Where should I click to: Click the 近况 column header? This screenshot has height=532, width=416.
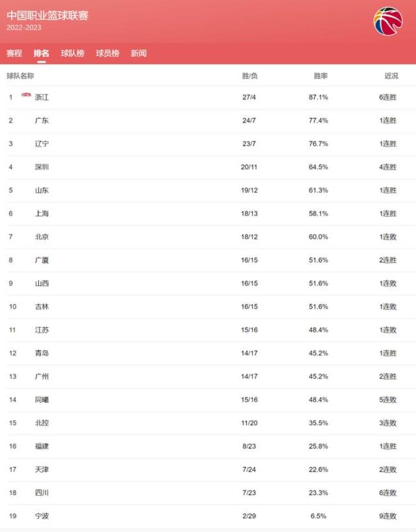tap(391, 76)
